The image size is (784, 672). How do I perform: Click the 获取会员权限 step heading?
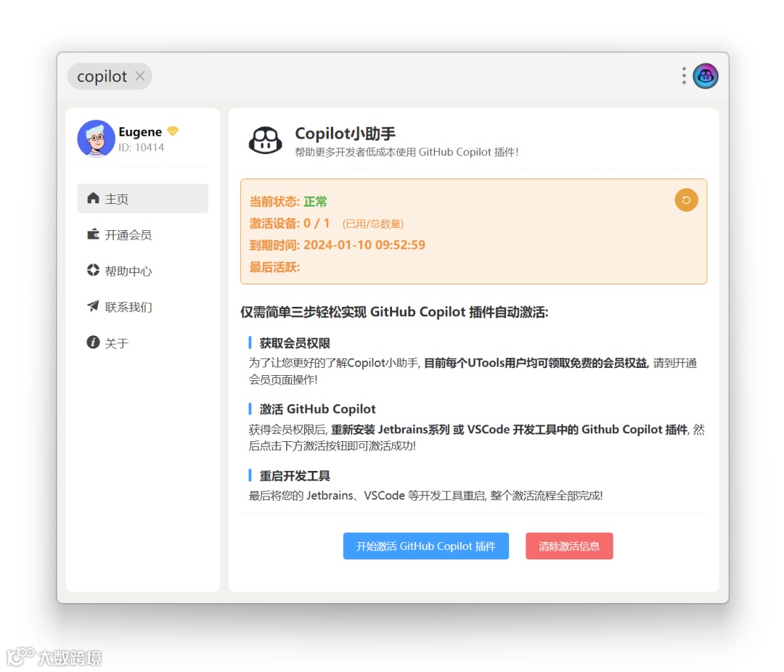point(295,343)
